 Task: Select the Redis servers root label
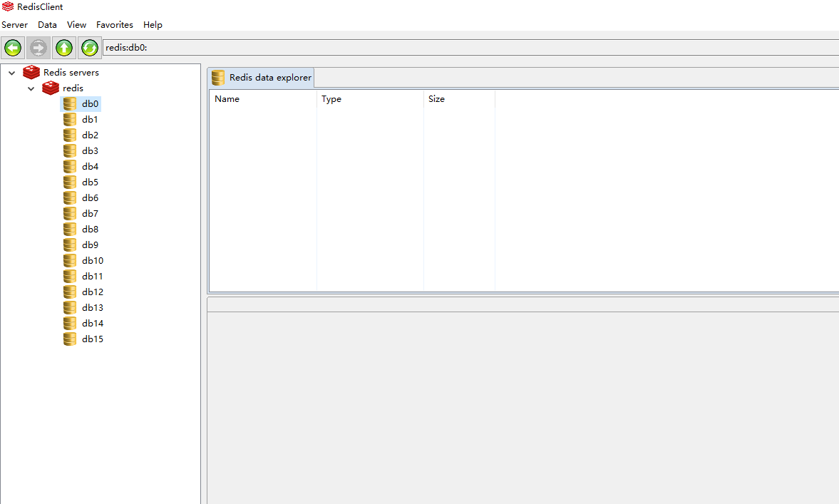[71, 72]
